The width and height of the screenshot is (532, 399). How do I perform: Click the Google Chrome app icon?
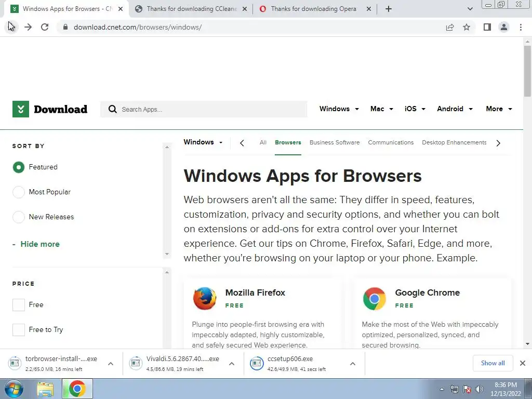[374, 299]
